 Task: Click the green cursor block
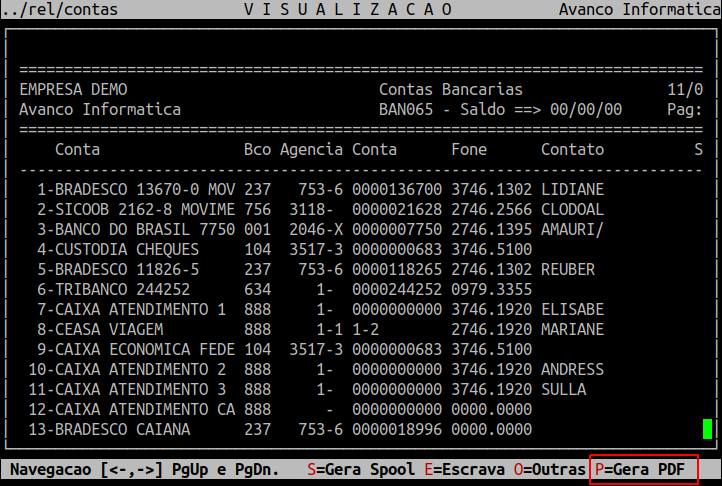707,430
